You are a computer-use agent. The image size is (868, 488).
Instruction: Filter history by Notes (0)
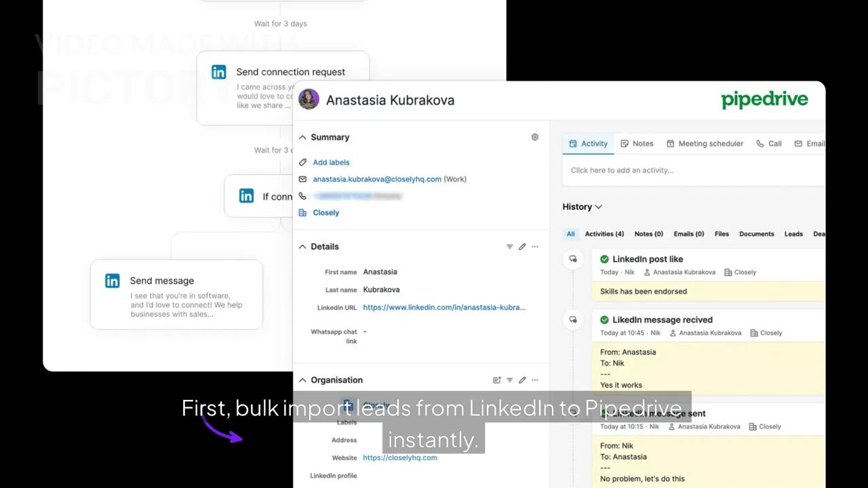648,234
